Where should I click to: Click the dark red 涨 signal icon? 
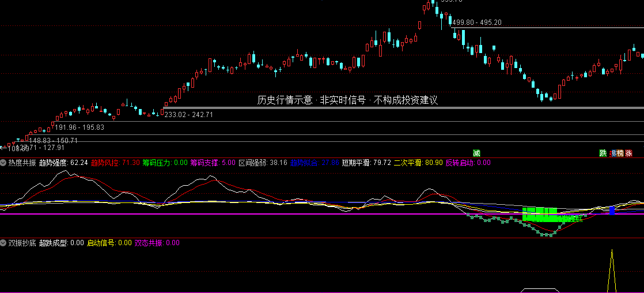629,153
